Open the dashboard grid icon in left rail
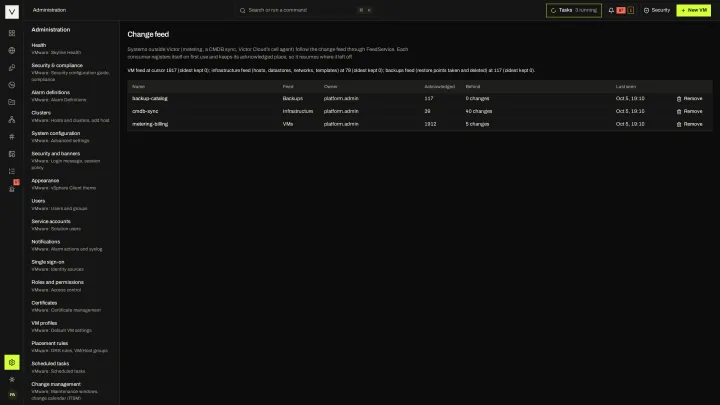720x405 pixels. tap(12, 33)
